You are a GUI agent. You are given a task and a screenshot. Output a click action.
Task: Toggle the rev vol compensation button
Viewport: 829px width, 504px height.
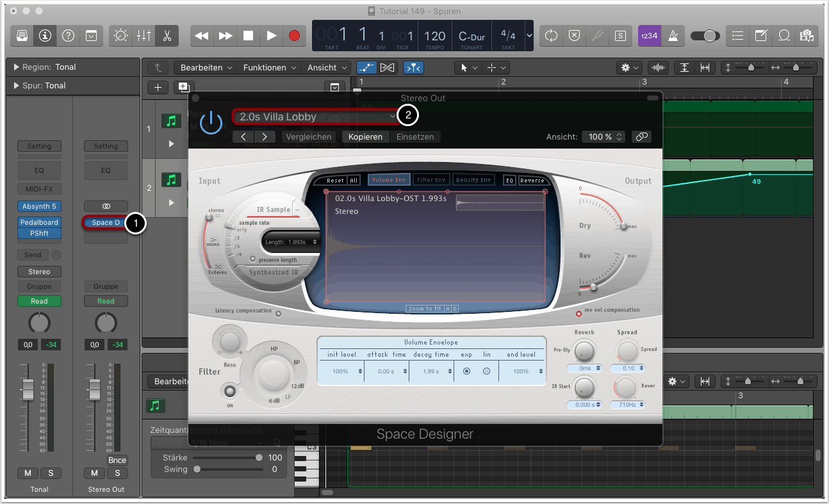[x=579, y=314]
